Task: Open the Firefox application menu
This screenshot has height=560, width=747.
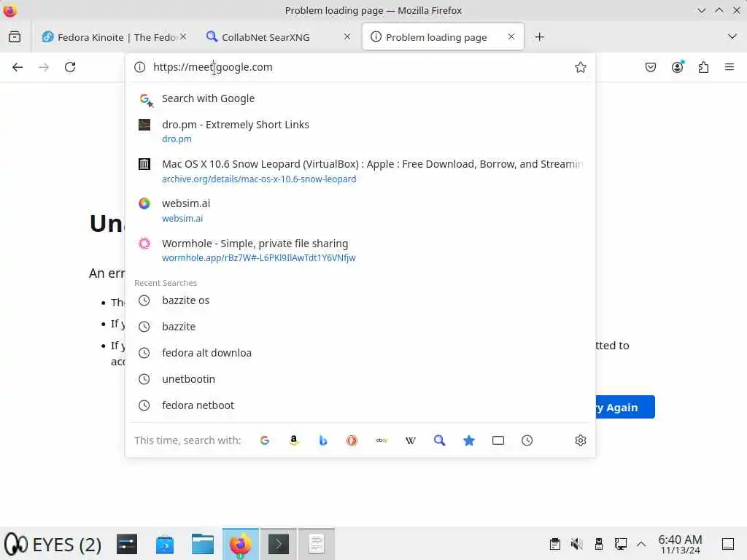Action: coord(729,67)
